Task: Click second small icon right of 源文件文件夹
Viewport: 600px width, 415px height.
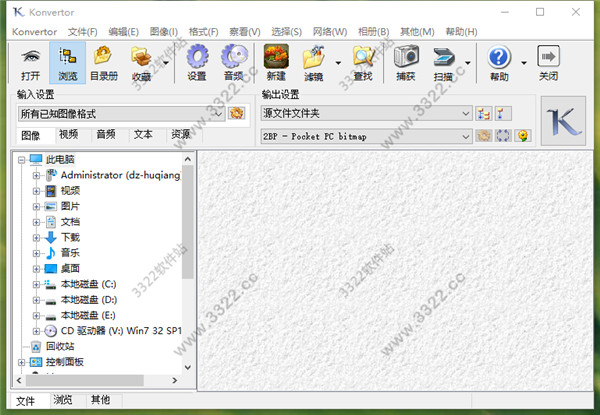Action: 502,114
